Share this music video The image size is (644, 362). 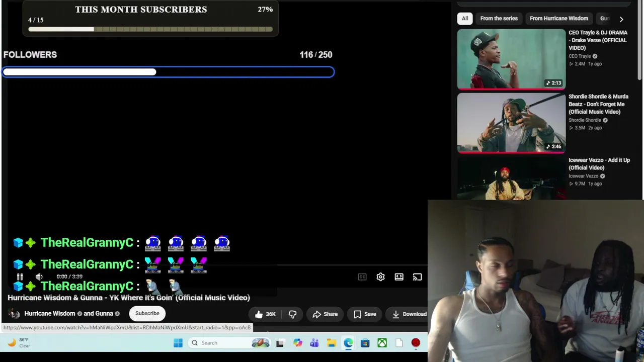(325, 314)
